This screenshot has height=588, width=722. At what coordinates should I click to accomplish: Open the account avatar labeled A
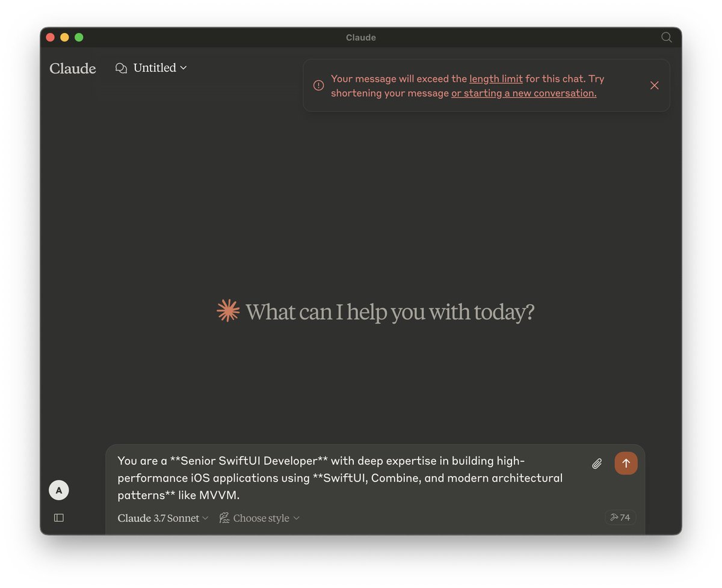[x=59, y=491]
